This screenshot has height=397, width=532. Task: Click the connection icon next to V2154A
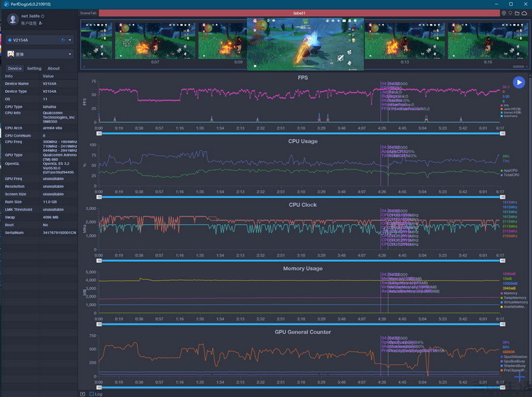pyautogui.click(x=62, y=40)
